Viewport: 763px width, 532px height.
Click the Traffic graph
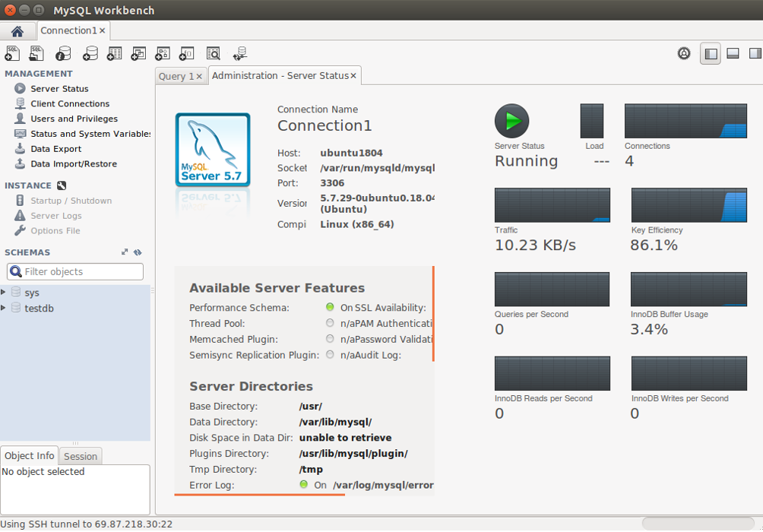click(552, 205)
